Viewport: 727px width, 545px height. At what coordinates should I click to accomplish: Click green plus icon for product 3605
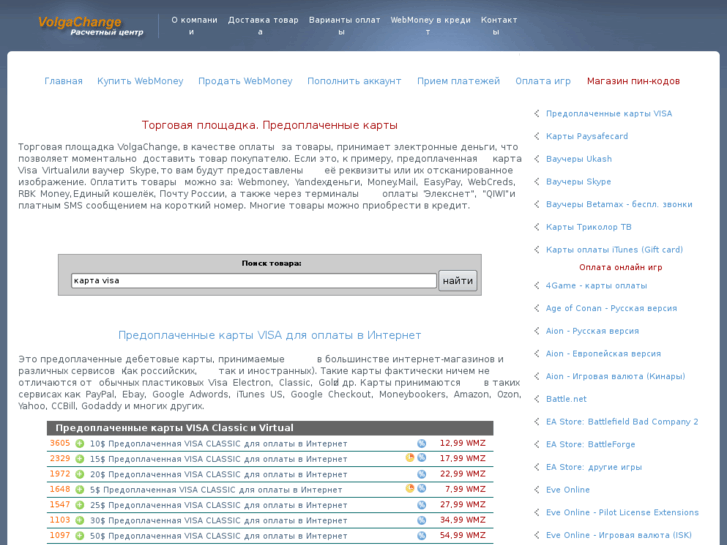pos(80,443)
